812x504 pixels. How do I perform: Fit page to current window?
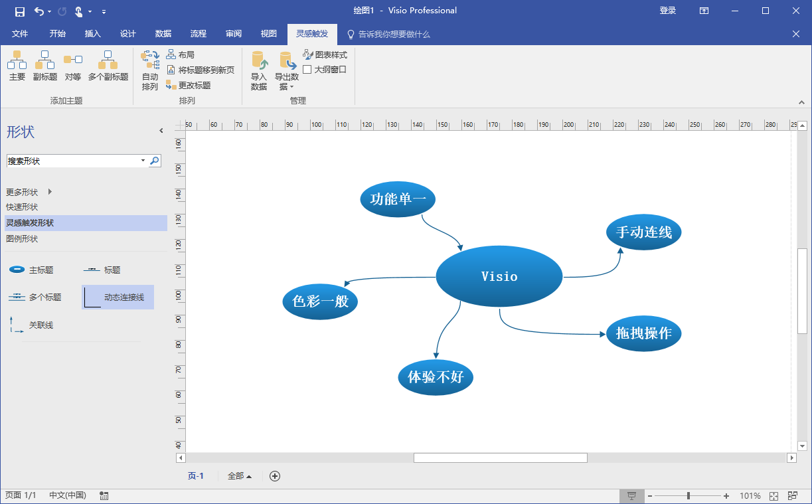pyautogui.click(x=773, y=496)
